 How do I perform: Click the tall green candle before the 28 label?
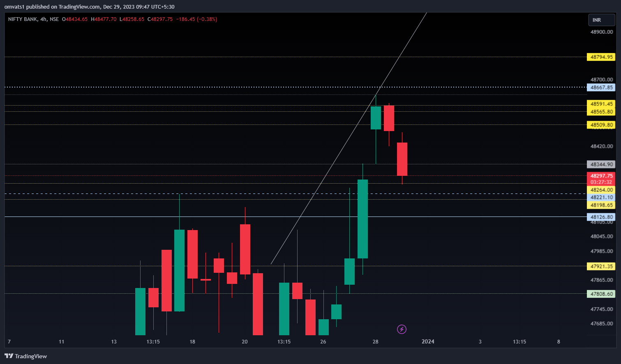click(362, 219)
